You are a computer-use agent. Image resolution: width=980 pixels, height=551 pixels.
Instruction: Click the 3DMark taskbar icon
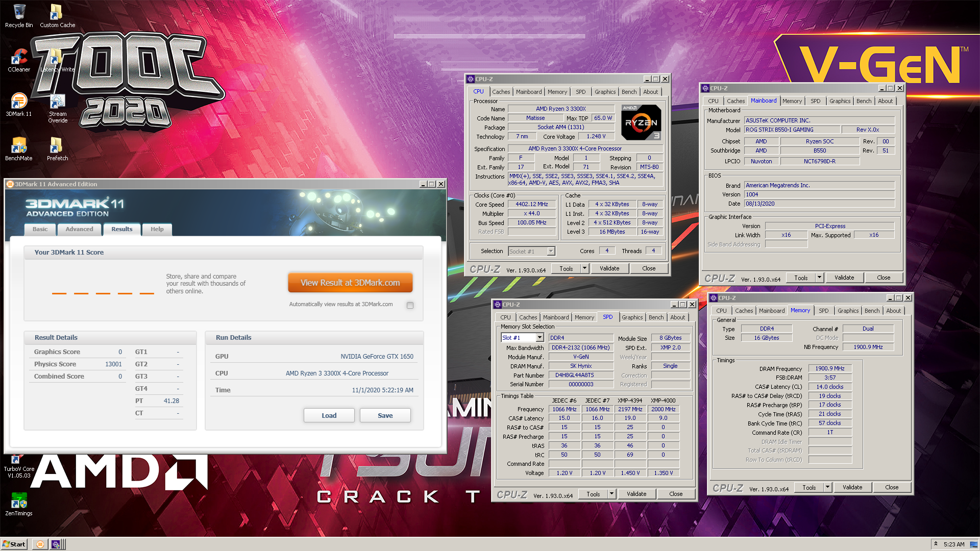[x=40, y=544]
